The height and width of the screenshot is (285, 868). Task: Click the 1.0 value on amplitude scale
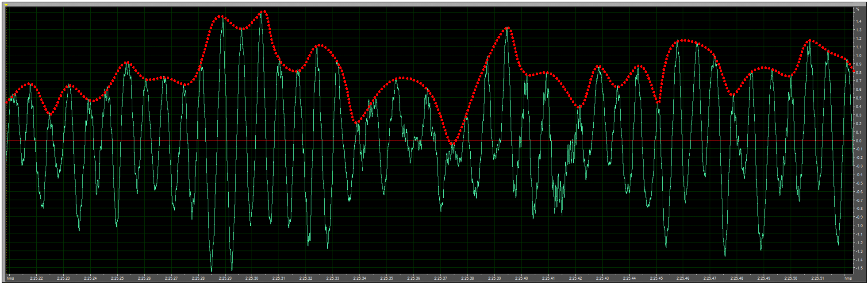click(858, 56)
